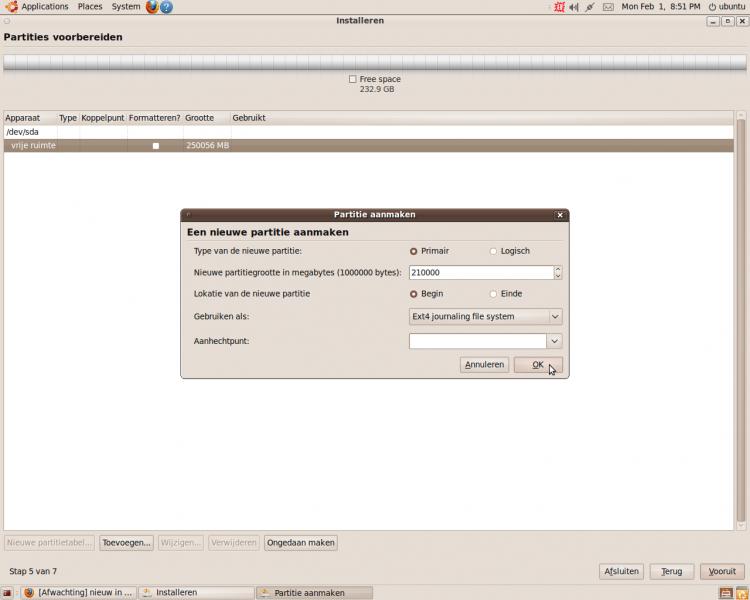Click the partition size input field
Image resolution: width=750 pixels, height=600 pixels.
click(480, 272)
